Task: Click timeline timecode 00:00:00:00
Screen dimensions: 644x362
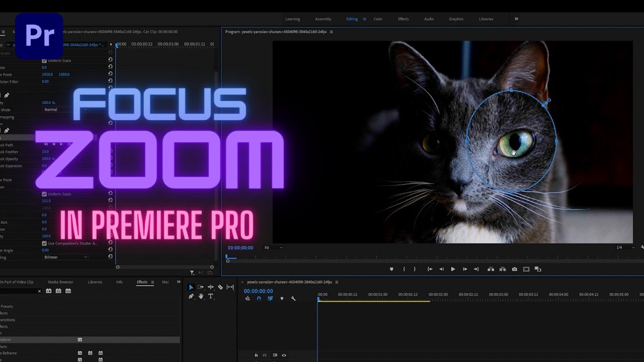Action: pos(259,291)
